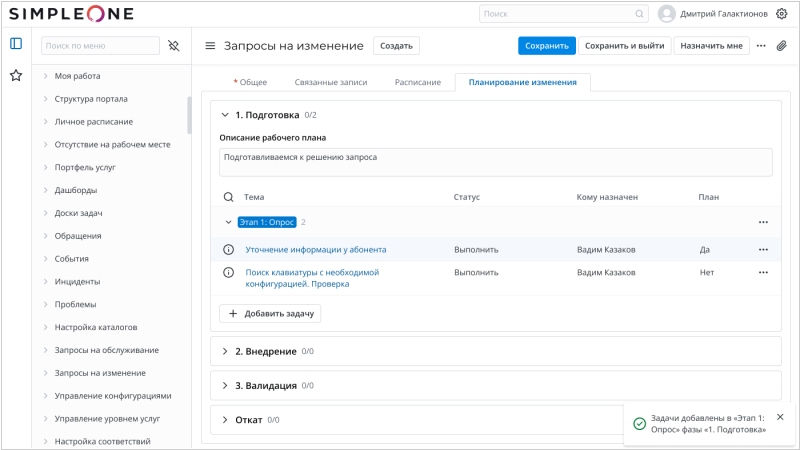Open info icon for Уточнение информации task
Image resolution: width=800 pixels, height=450 pixels.
pyautogui.click(x=228, y=249)
